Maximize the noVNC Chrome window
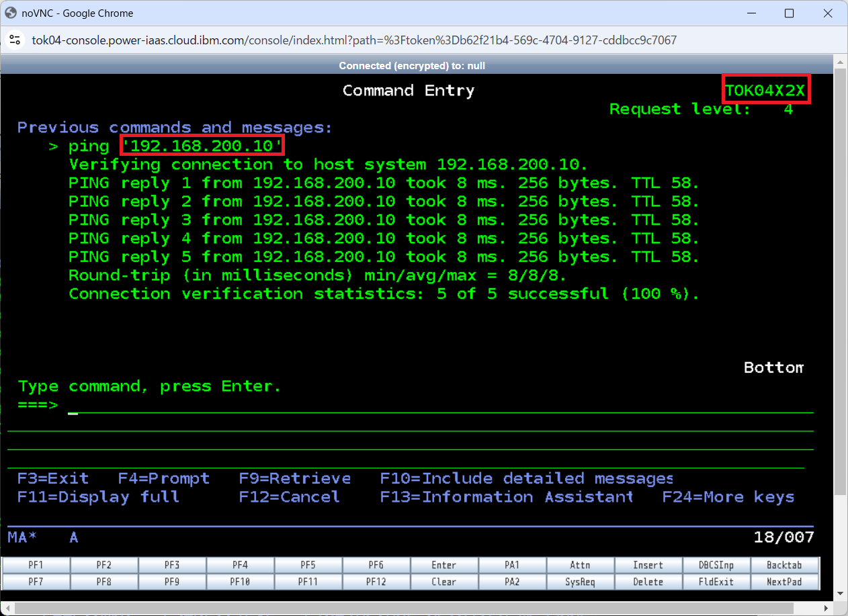This screenshot has height=616, width=848. point(790,13)
